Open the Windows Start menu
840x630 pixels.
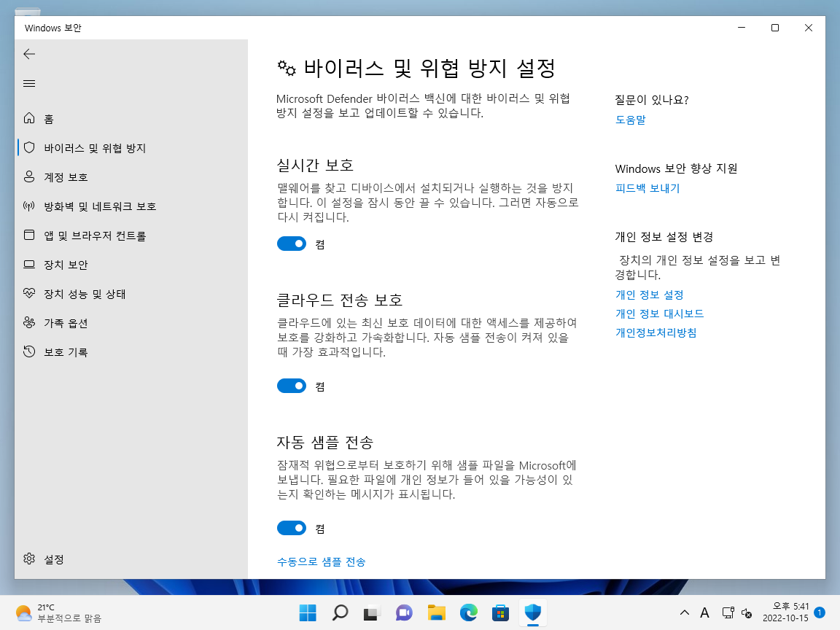click(308, 612)
